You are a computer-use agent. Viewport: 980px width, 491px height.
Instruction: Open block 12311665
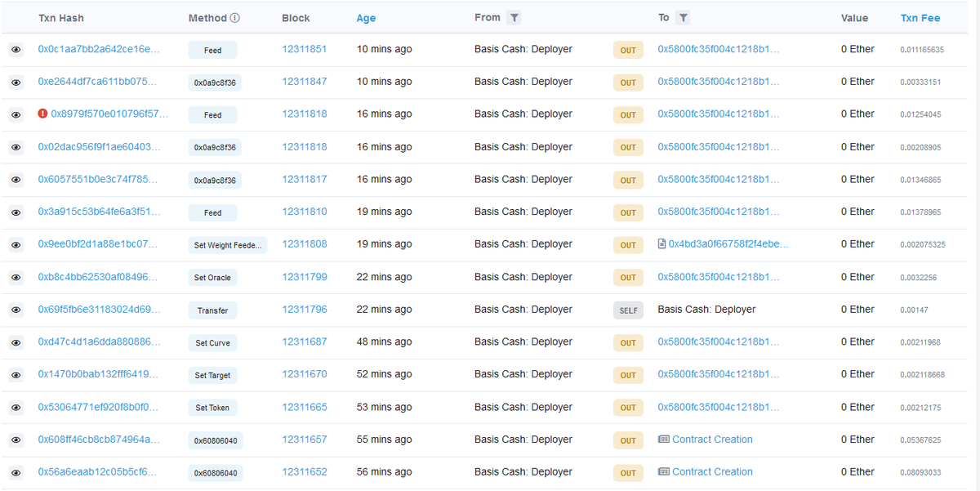305,407
